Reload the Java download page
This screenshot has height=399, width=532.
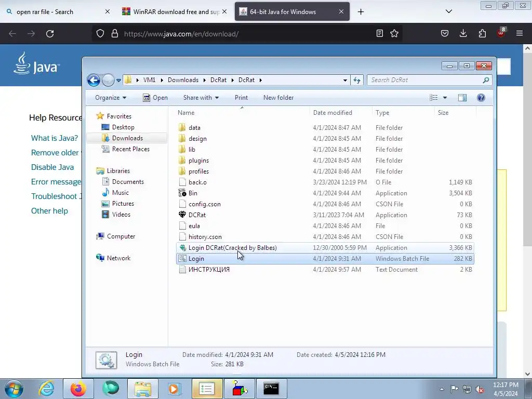tap(50, 34)
